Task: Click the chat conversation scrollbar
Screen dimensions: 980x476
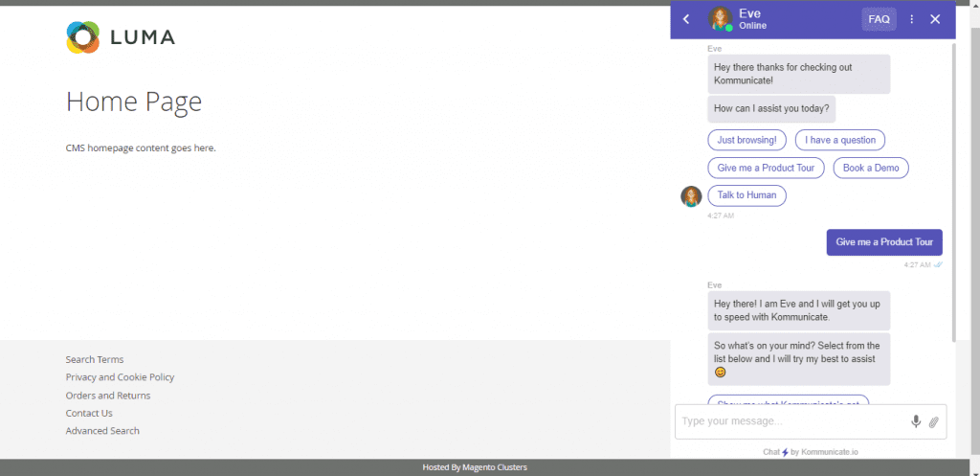Action: pyautogui.click(x=953, y=192)
